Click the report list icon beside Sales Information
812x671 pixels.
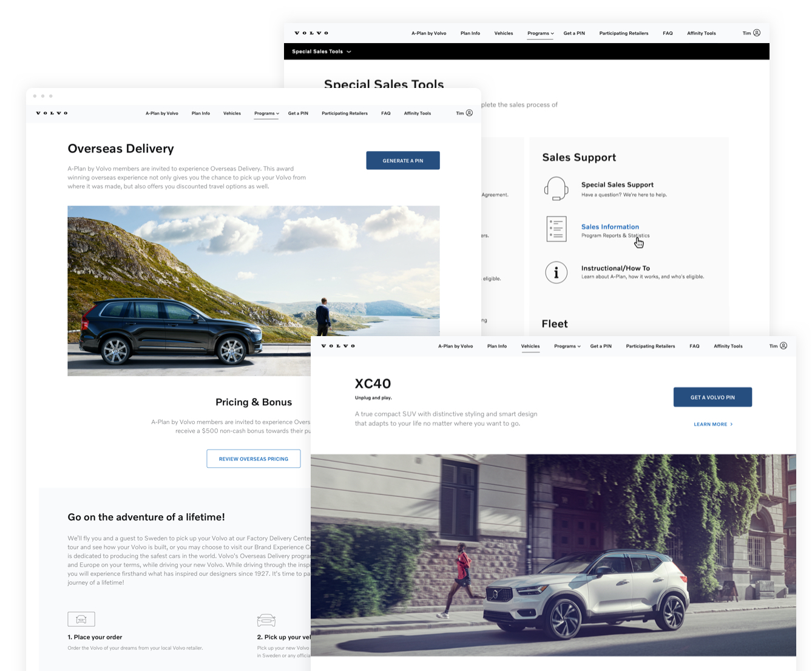pyautogui.click(x=556, y=229)
